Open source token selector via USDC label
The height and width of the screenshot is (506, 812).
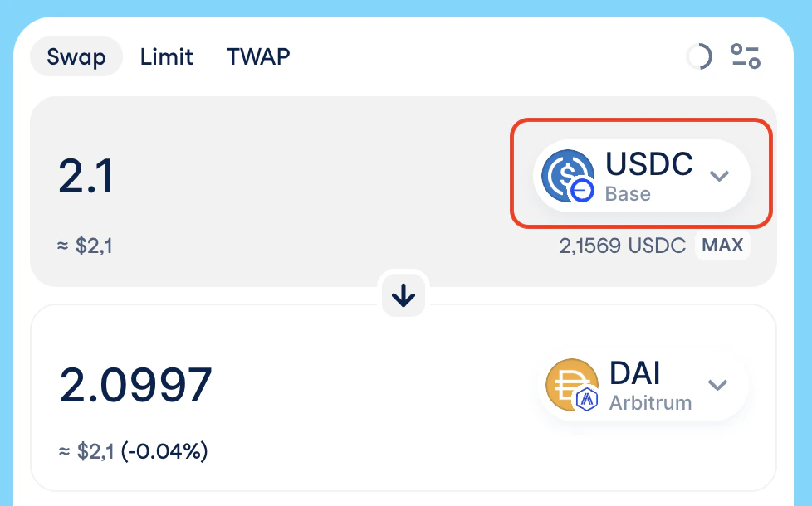click(649, 164)
